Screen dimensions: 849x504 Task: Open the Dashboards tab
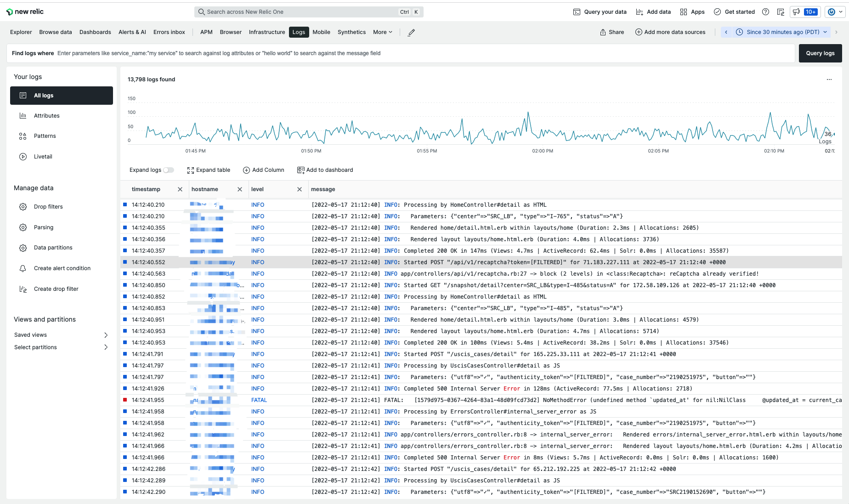[x=95, y=32]
